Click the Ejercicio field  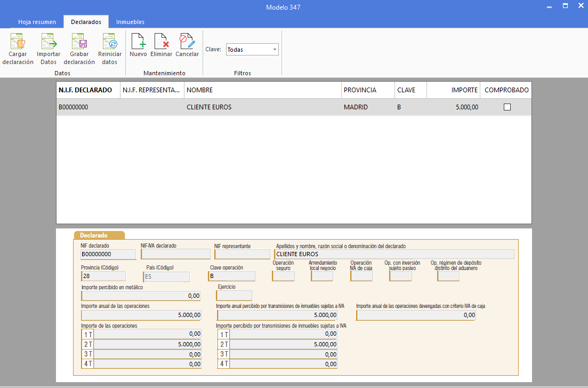[x=234, y=296]
